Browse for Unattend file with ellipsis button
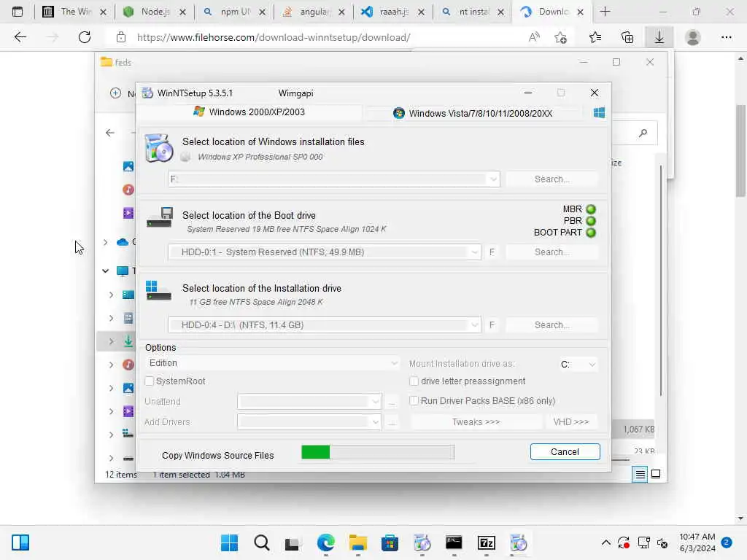747x560 pixels. 392,402
